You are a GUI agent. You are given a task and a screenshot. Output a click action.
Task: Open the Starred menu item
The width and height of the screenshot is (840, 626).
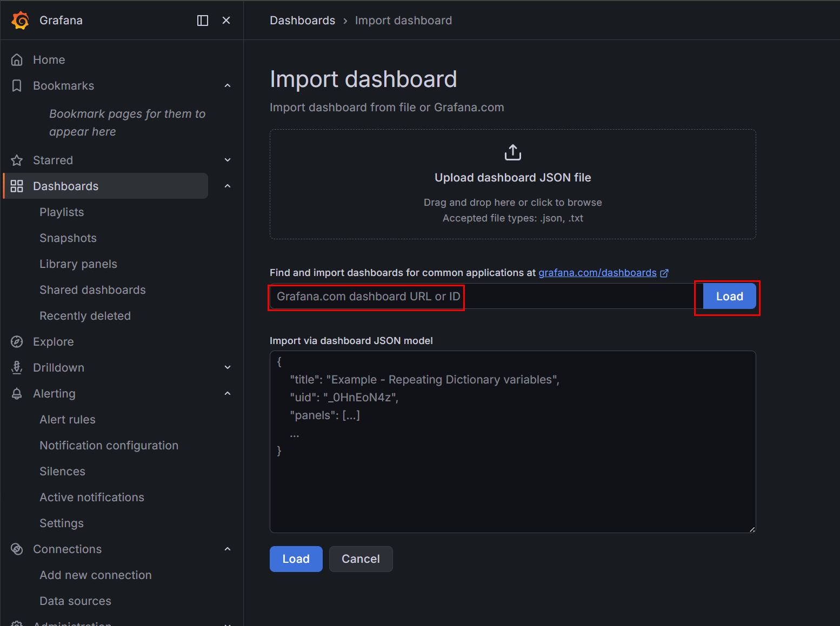53,160
